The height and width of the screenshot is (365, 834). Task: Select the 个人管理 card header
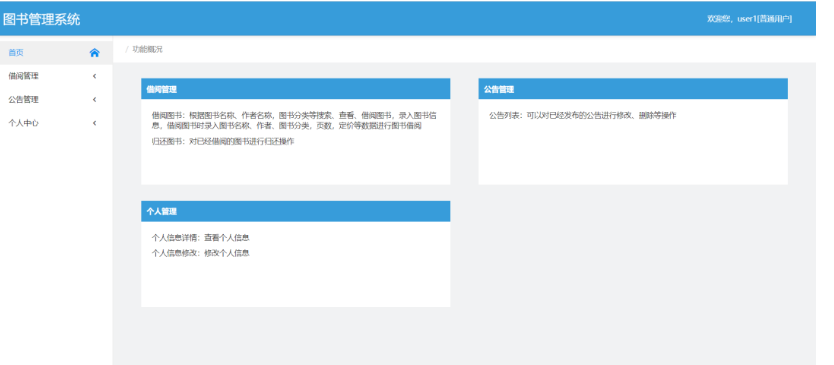tap(296, 211)
